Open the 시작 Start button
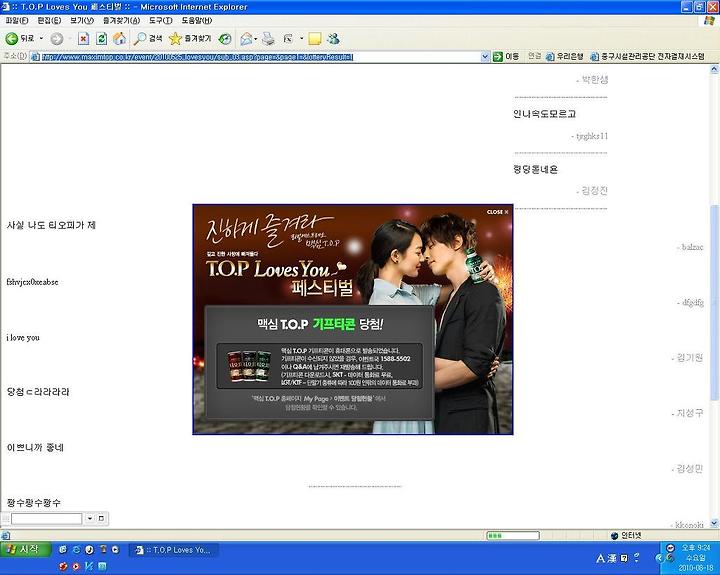The width and height of the screenshot is (720, 575). click(25, 550)
